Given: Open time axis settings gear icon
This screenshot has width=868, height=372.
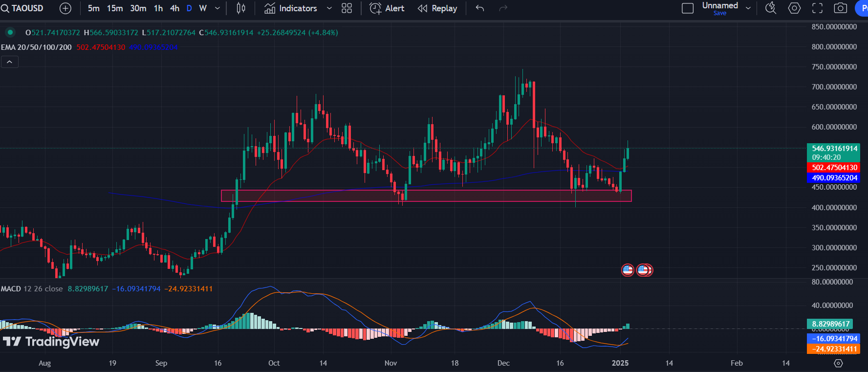Looking at the screenshot, I should (x=838, y=363).
